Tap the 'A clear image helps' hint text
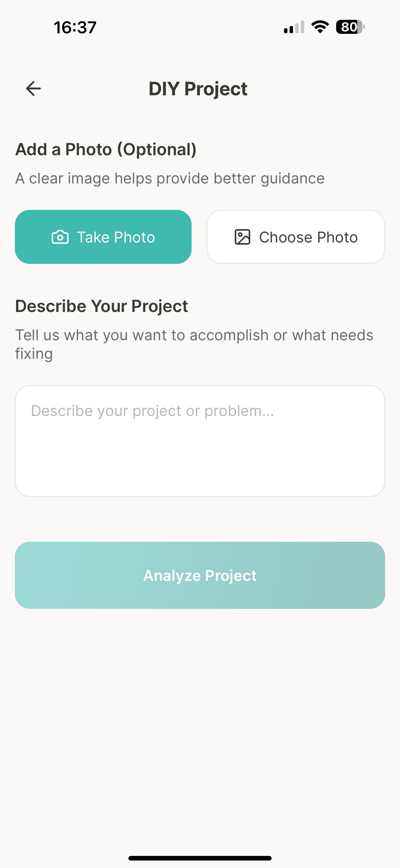 point(170,178)
